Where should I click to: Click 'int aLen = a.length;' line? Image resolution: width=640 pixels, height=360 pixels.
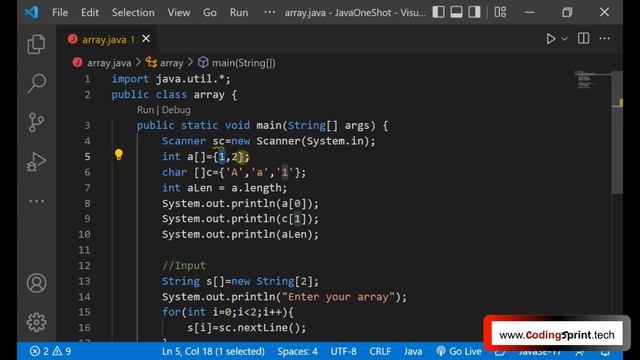224,188
